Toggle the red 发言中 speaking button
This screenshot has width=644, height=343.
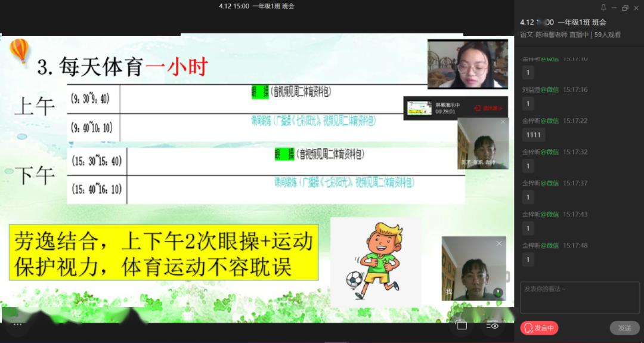539,327
